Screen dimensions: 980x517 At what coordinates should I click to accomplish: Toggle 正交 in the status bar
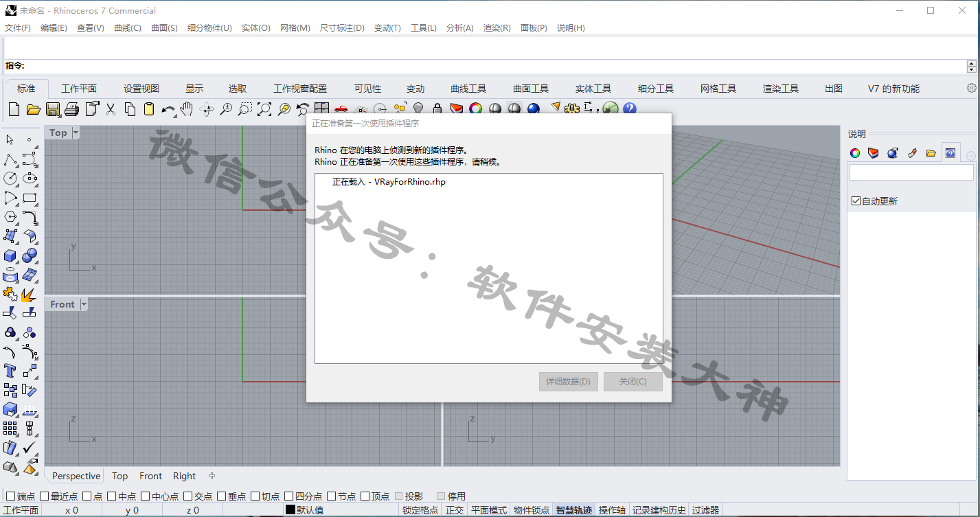pos(455,510)
